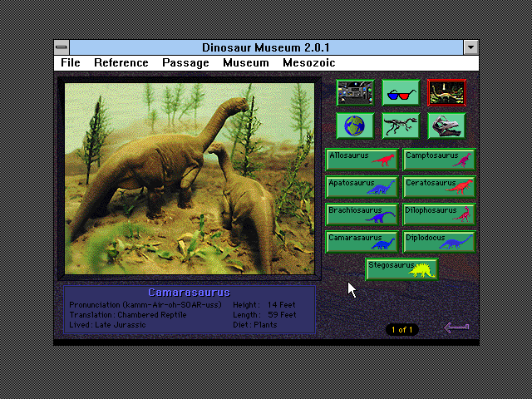Screen dimensions: 532x399
Task: Open the File menu
Action: (x=71, y=63)
